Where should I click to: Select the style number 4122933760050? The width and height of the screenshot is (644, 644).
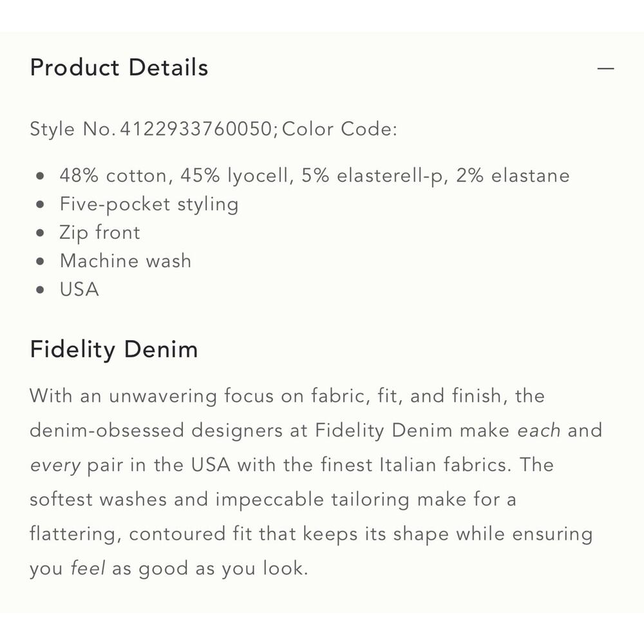pos(196,129)
